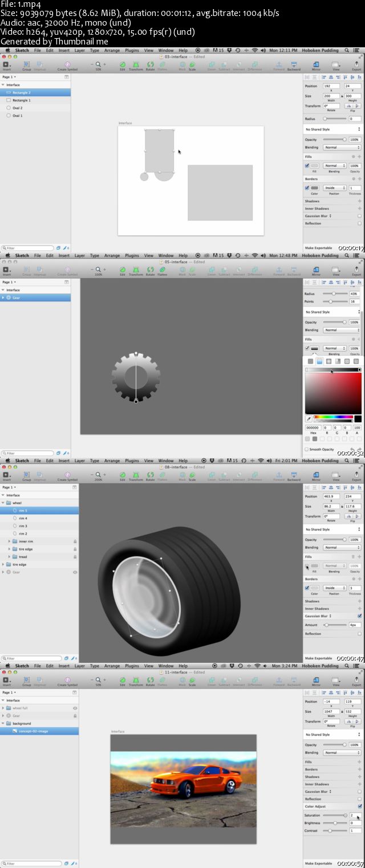Viewport: 365px width, 868px height.
Task: Open Blending dropdown in 11-interface inspector
Action: [x=342, y=753]
